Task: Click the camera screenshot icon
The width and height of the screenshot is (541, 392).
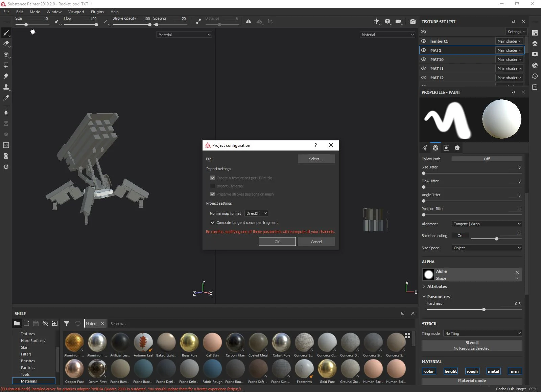Action: (x=413, y=21)
